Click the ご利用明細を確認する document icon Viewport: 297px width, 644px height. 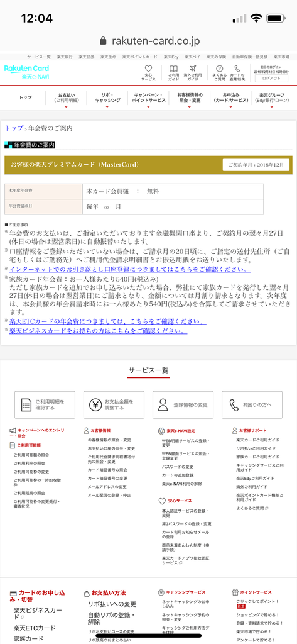coord(26,404)
